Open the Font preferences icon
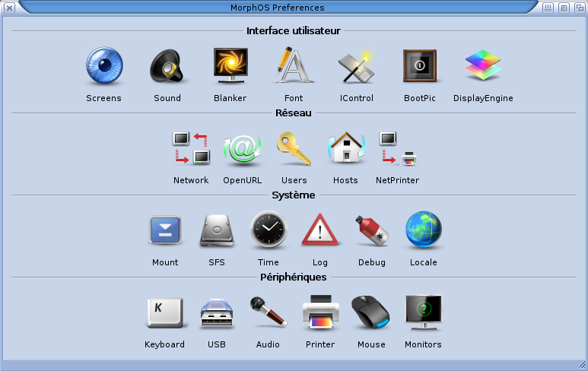Viewport: 588px width, 371px height. point(293,65)
